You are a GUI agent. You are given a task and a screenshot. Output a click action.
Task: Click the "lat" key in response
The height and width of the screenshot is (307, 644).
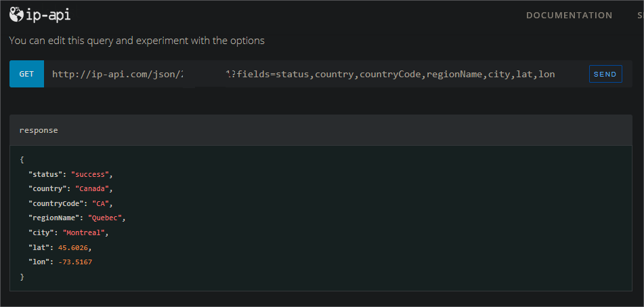[x=39, y=247]
